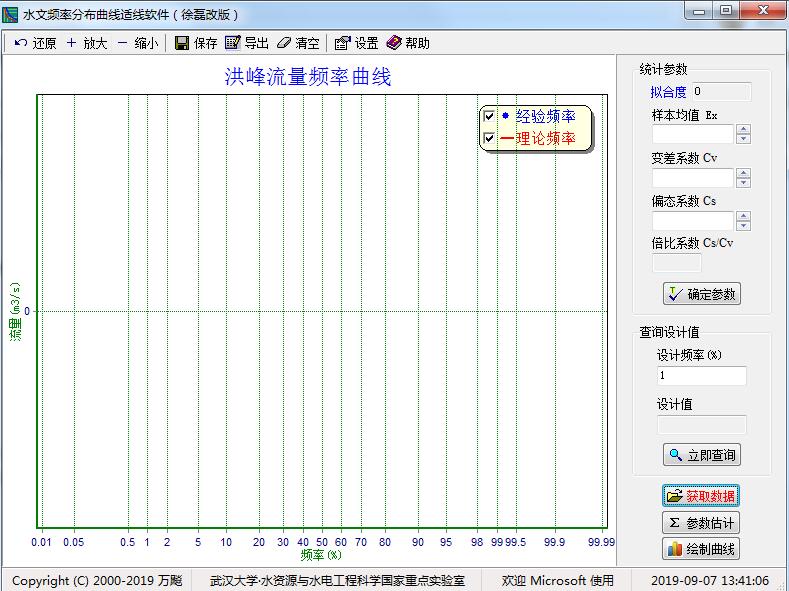
Task: Export using the 导出 toolbar icon
Action: coord(233,43)
